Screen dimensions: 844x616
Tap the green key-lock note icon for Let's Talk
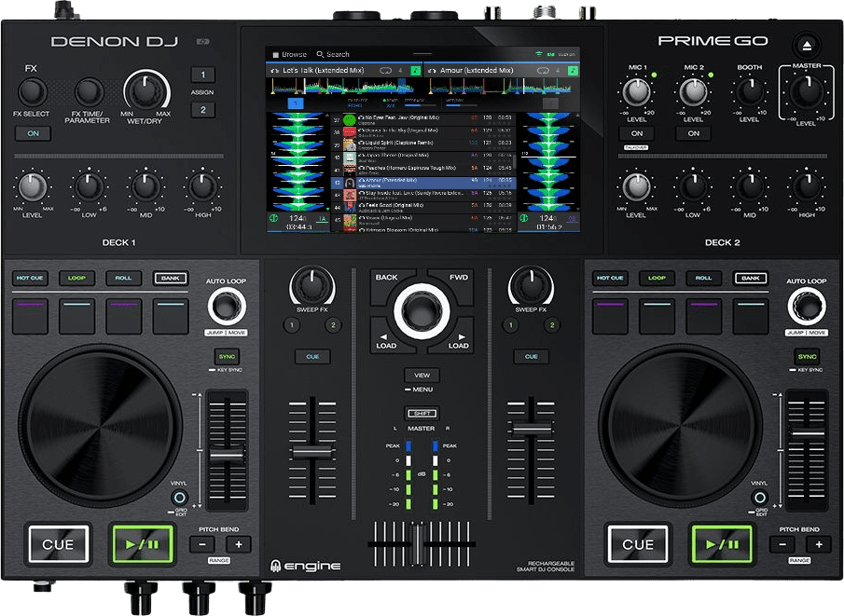[x=416, y=71]
